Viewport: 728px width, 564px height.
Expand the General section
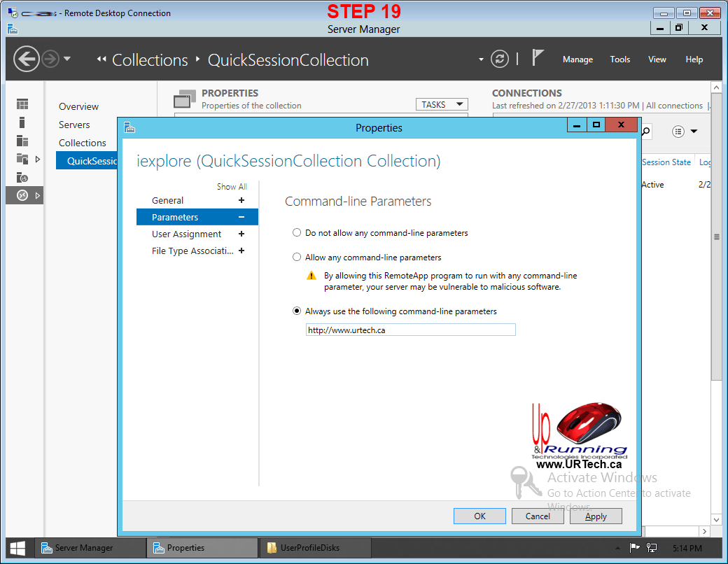[x=241, y=201]
